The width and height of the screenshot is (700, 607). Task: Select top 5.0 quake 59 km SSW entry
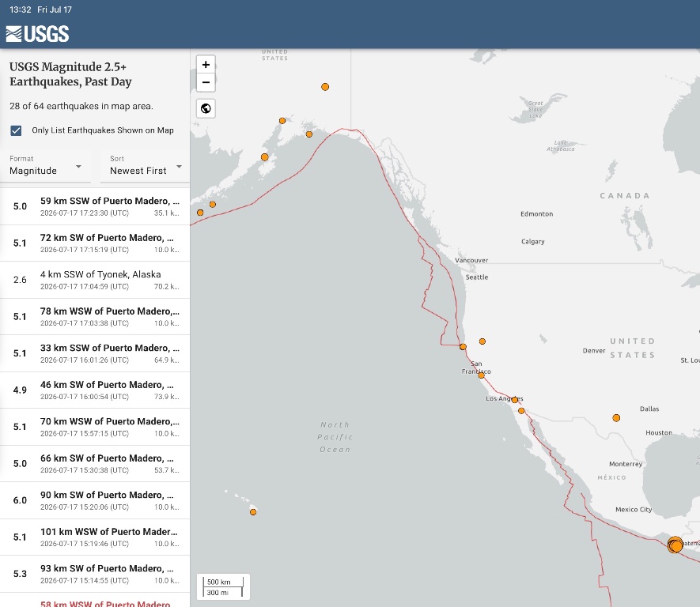[x=95, y=206]
